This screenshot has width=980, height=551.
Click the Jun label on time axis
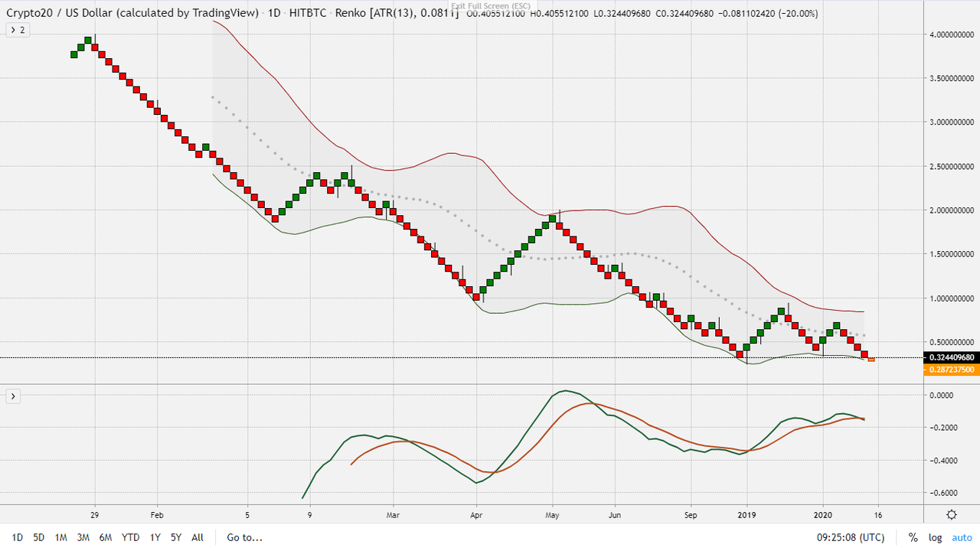[614, 515]
